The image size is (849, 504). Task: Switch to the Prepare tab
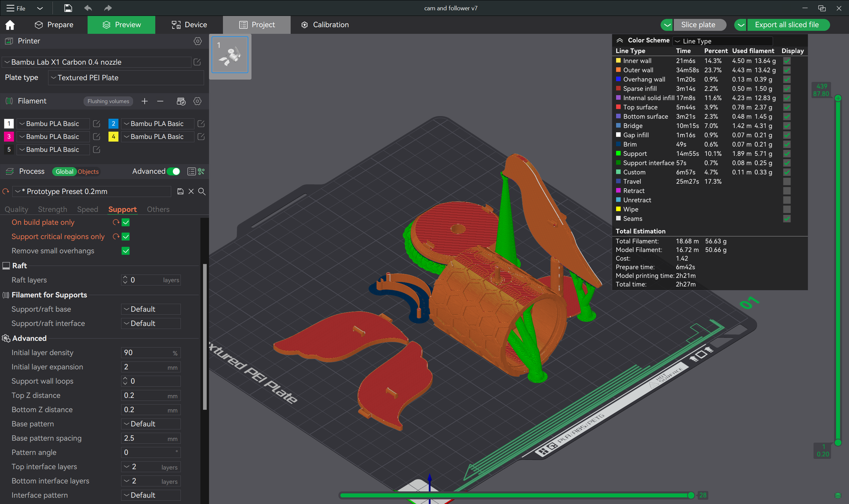[54, 25]
